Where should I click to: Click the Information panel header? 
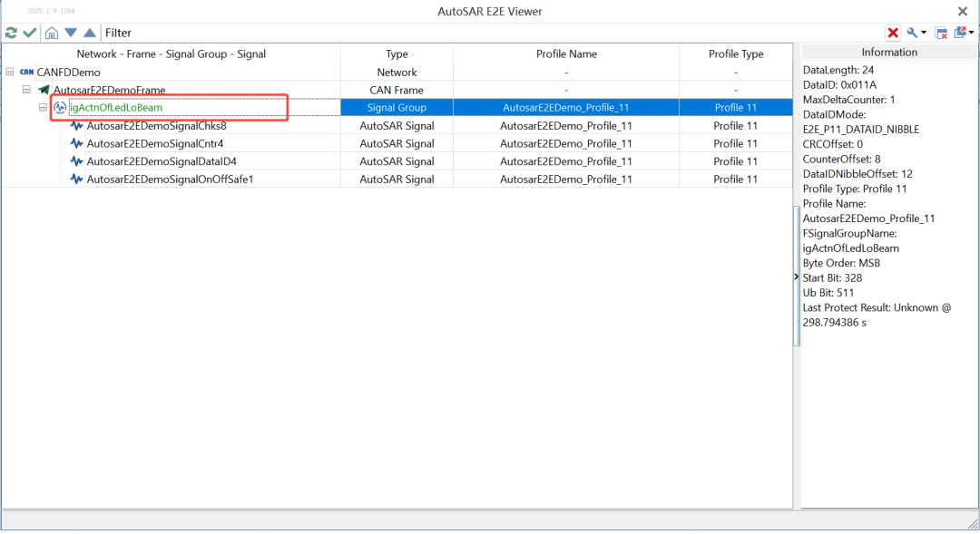tap(889, 53)
